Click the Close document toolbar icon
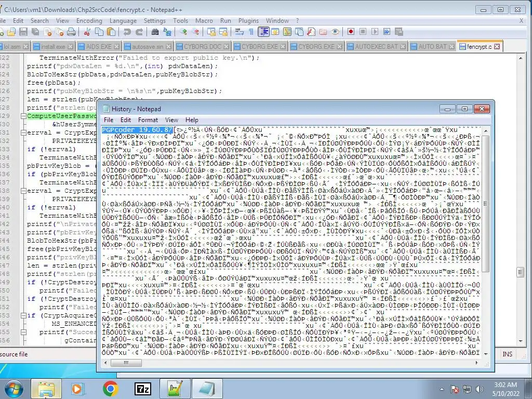 (48, 32)
